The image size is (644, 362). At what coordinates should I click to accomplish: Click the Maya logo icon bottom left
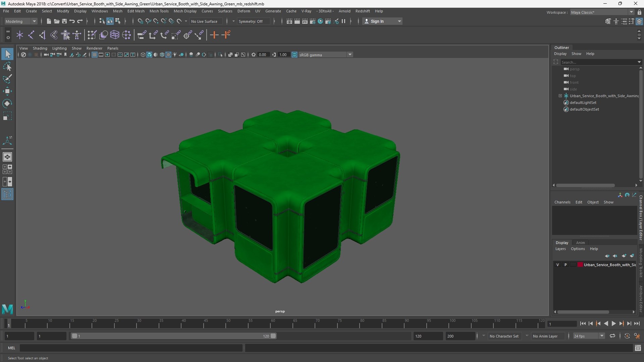7,309
